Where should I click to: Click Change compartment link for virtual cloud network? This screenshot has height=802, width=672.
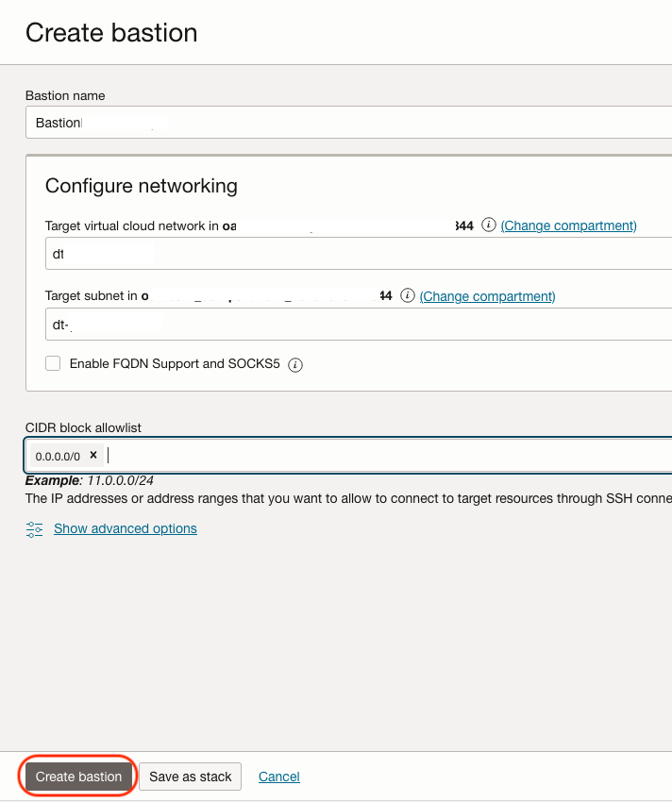pyautogui.click(x=568, y=226)
